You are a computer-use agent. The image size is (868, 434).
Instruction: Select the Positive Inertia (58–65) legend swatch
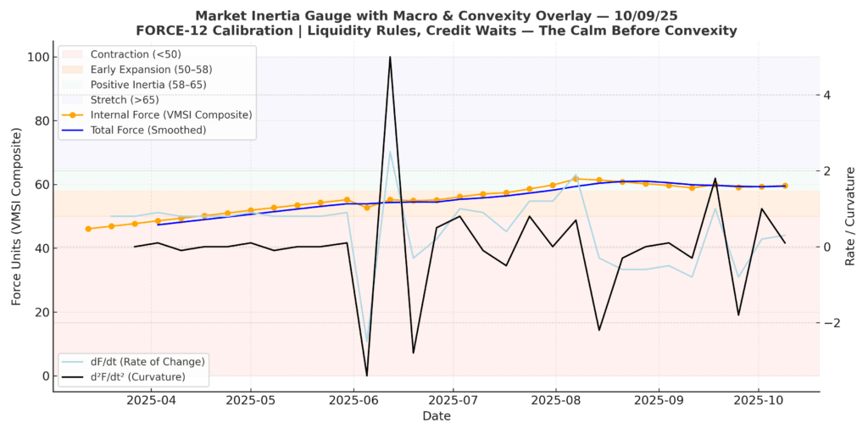point(72,85)
